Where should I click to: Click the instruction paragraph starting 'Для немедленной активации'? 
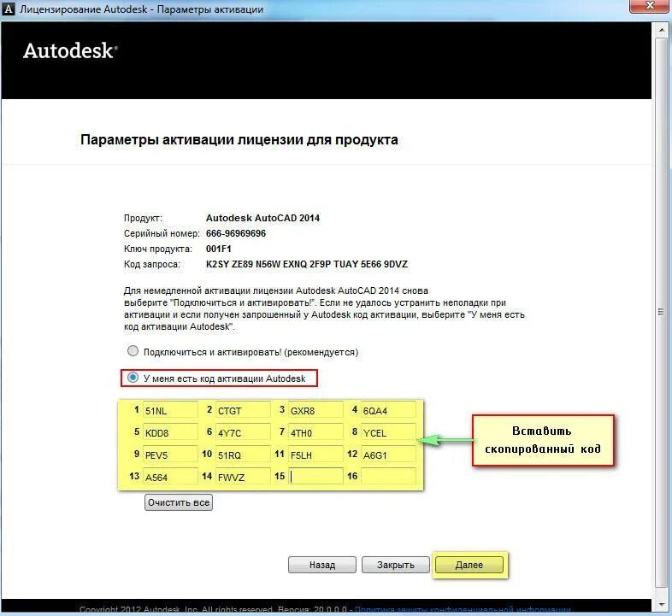tap(324, 308)
